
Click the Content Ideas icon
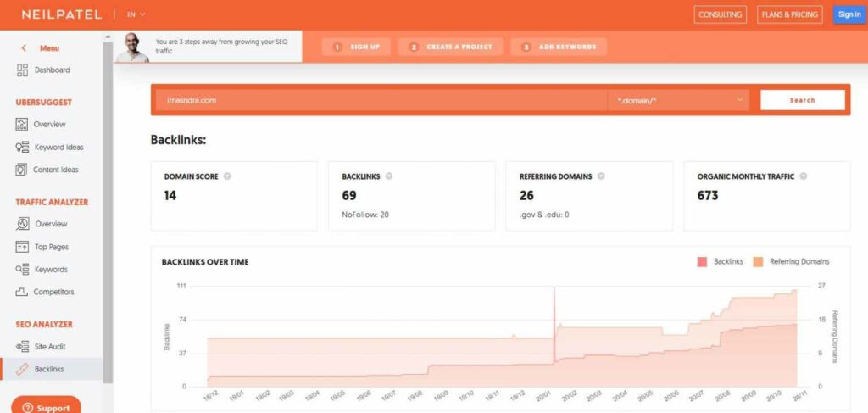click(x=21, y=170)
